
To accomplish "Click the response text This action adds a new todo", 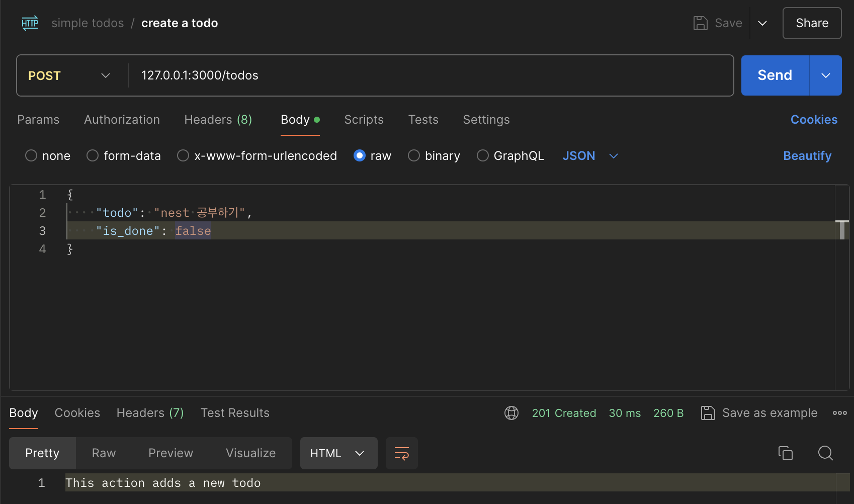I will [x=163, y=483].
